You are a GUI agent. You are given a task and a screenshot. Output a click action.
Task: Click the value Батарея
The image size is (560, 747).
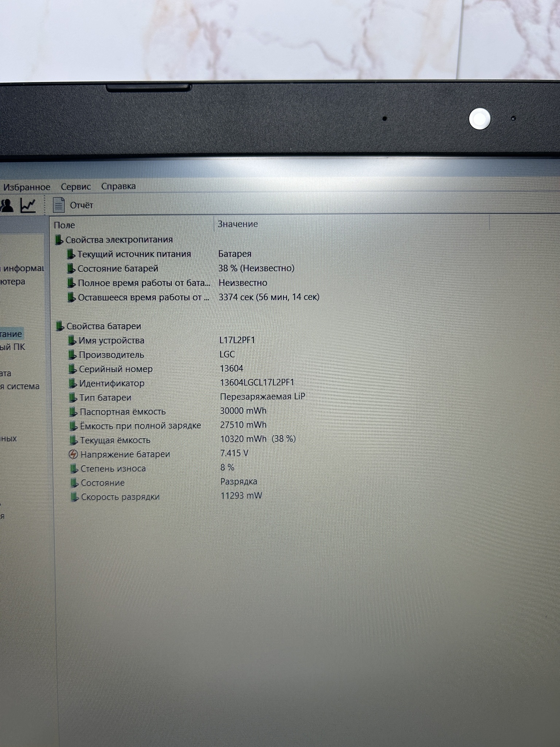[235, 254]
